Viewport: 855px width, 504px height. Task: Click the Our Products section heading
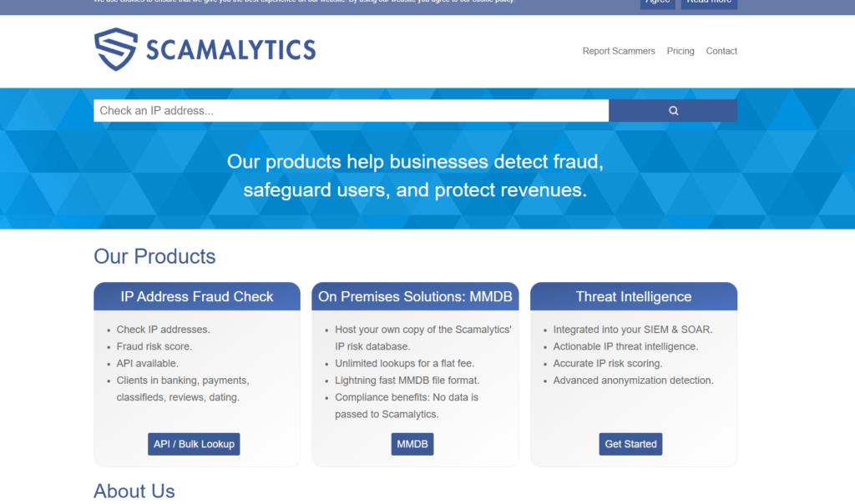click(154, 256)
